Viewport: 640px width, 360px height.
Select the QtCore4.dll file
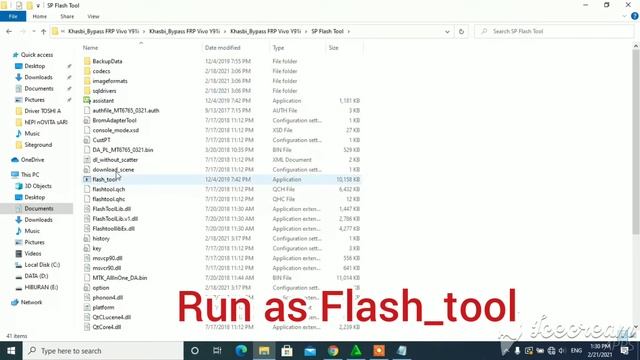pyautogui.click(x=107, y=327)
